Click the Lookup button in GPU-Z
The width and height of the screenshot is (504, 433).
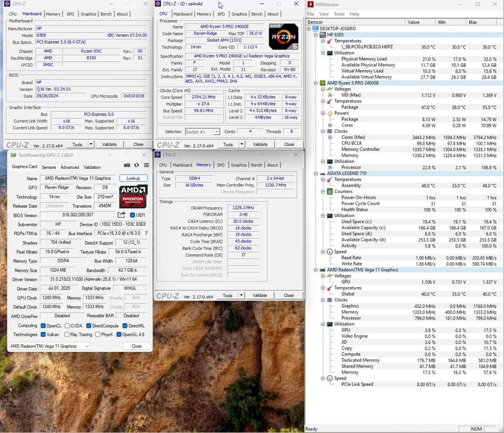pyautogui.click(x=133, y=178)
